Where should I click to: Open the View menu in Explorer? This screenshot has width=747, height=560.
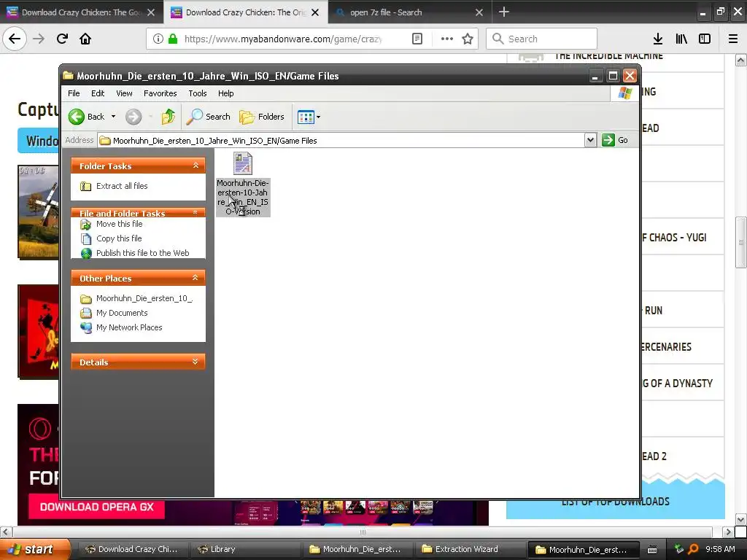pyautogui.click(x=124, y=93)
